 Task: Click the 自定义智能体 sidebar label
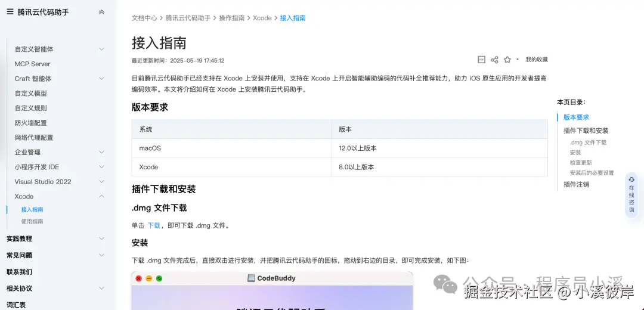pyautogui.click(x=34, y=49)
